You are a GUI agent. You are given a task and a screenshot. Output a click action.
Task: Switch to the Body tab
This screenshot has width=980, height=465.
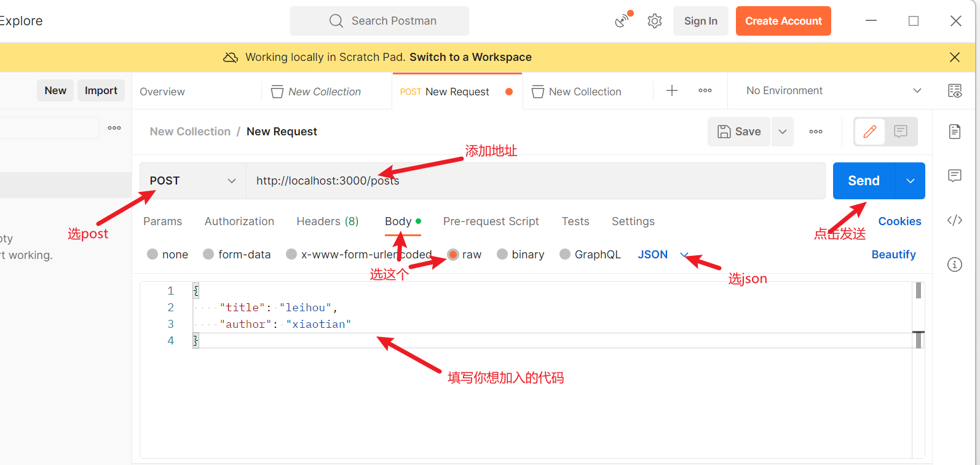403,221
